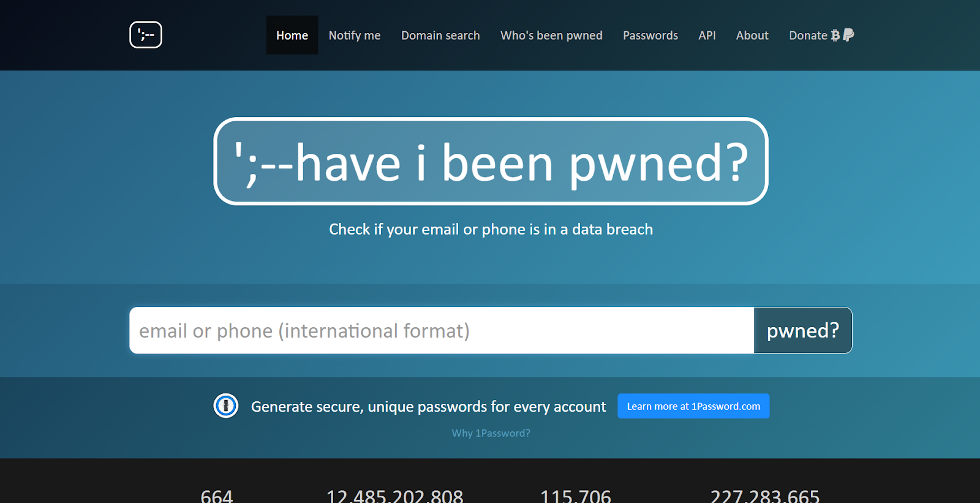Open the Home tab

pyautogui.click(x=292, y=35)
